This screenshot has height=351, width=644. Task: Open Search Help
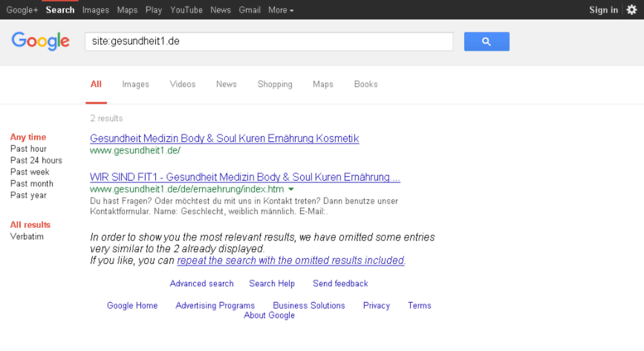pos(272,284)
